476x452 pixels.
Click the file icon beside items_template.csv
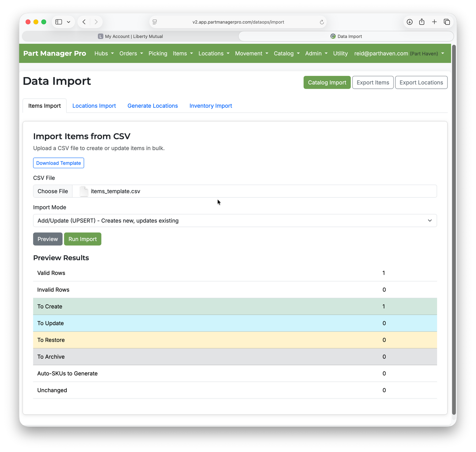[x=84, y=191]
